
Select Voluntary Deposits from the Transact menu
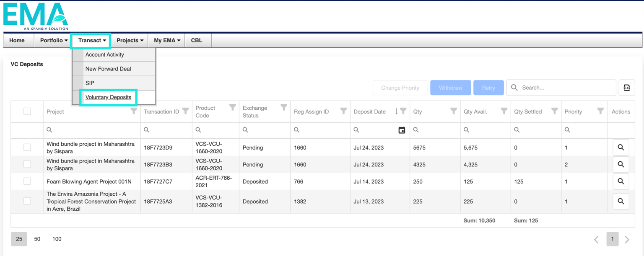pyautogui.click(x=108, y=97)
